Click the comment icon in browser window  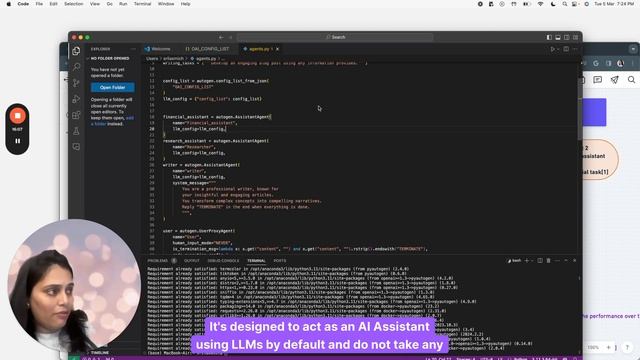point(598,80)
